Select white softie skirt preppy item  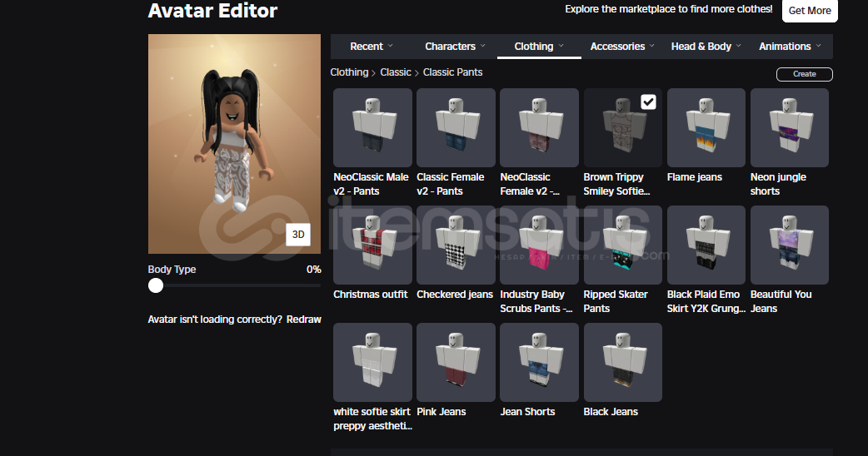pyautogui.click(x=372, y=362)
